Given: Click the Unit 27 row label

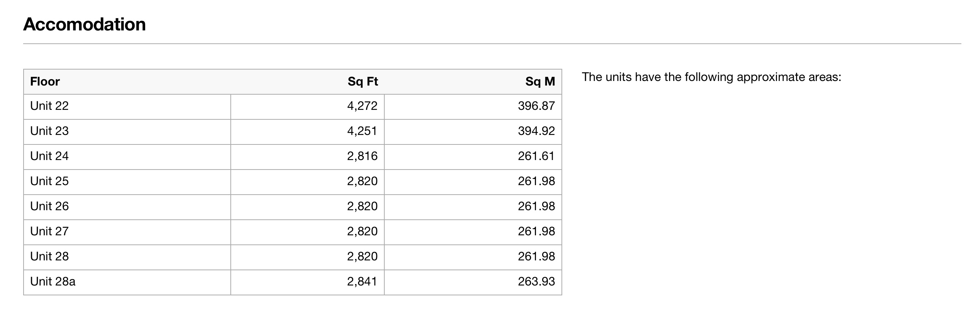Looking at the screenshot, I should coord(49,232).
